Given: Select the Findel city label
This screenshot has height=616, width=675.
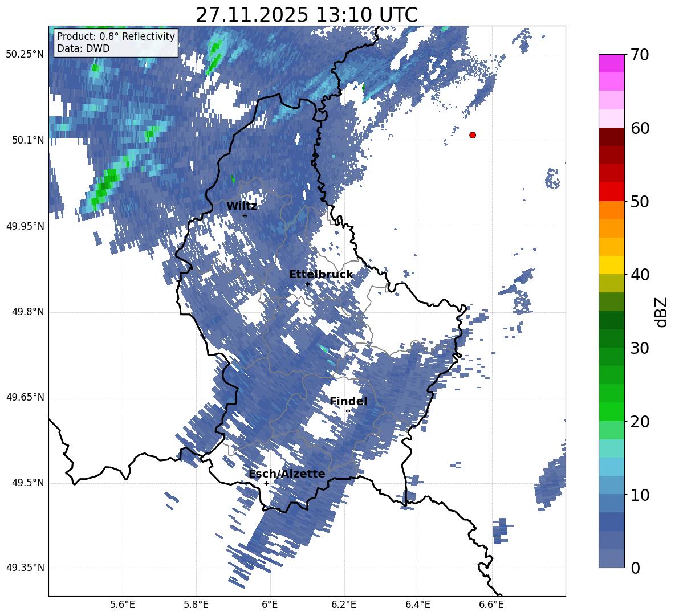Looking at the screenshot, I should 348,401.
